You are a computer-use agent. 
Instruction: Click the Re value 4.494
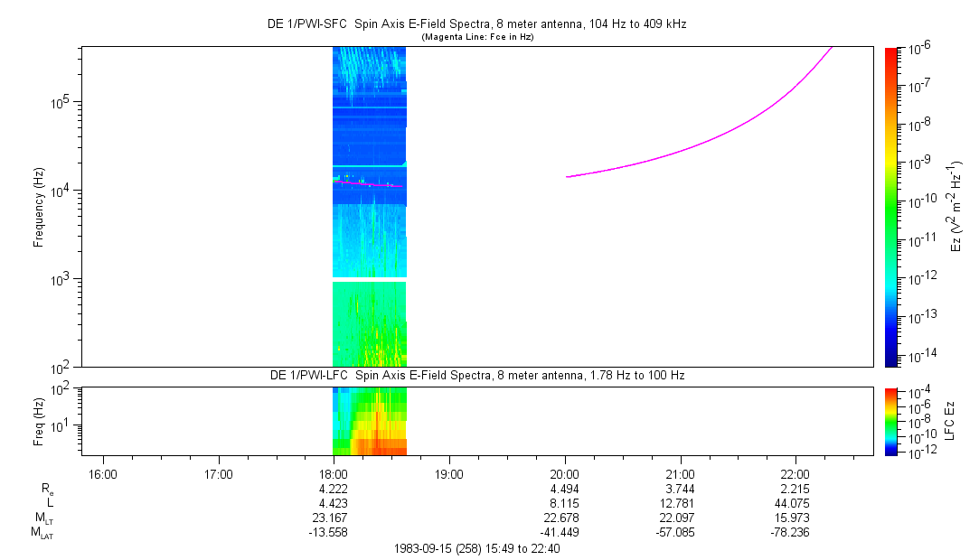(x=564, y=489)
